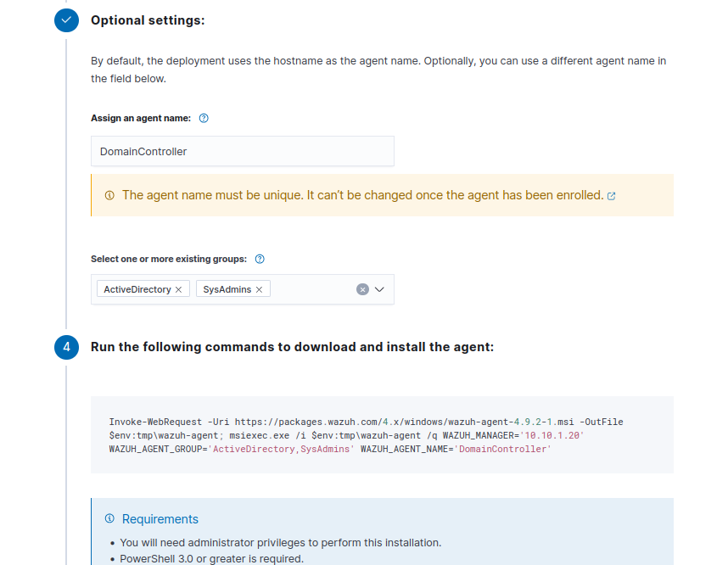The width and height of the screenshot is (728, 565).
Task: Open help tooltip for agent name
Action: pyautogui.click(x=204, y=119)
